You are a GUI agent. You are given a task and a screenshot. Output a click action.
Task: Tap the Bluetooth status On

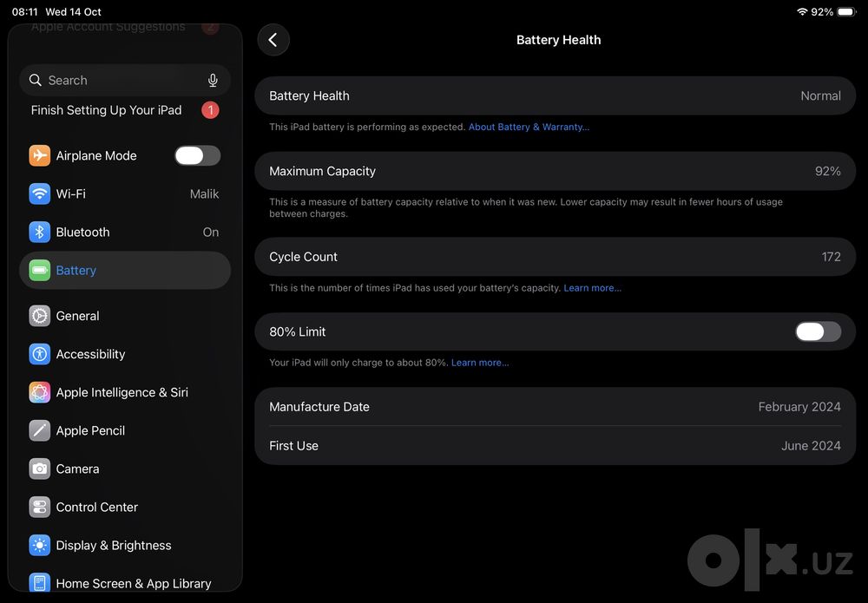coord(210,232)
